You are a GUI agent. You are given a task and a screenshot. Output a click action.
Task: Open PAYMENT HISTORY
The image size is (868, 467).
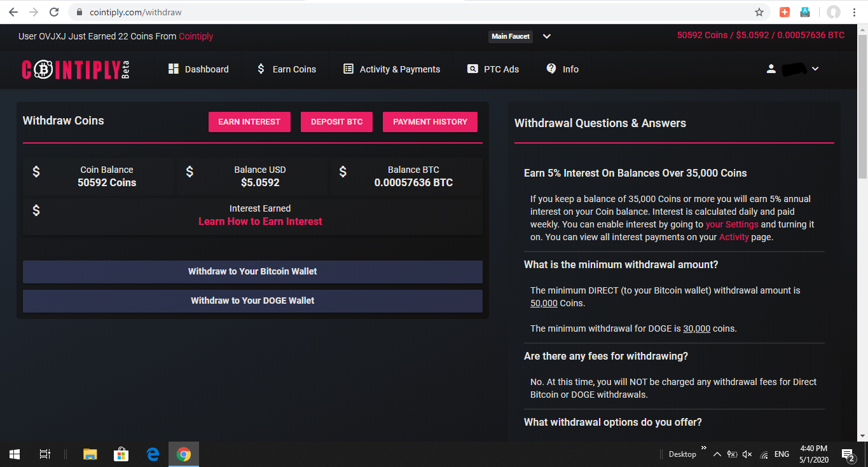tap(430, 122)
